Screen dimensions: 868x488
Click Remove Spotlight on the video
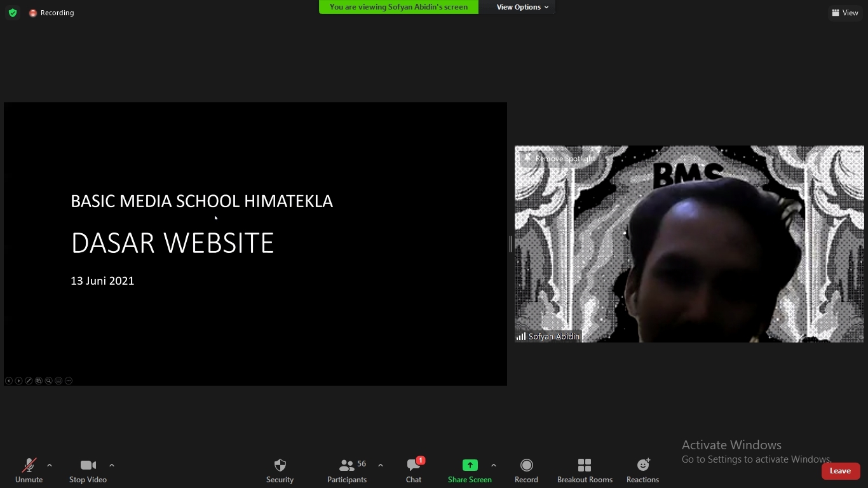[559, 158]
